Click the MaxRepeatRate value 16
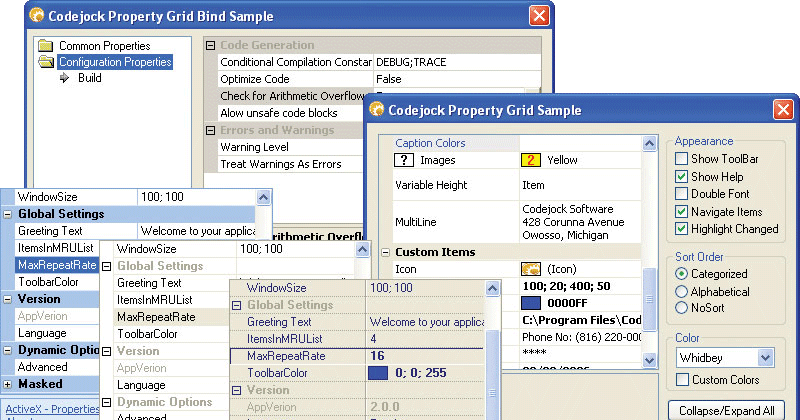This screenshot has width=800, height=420. coord(378,356)
